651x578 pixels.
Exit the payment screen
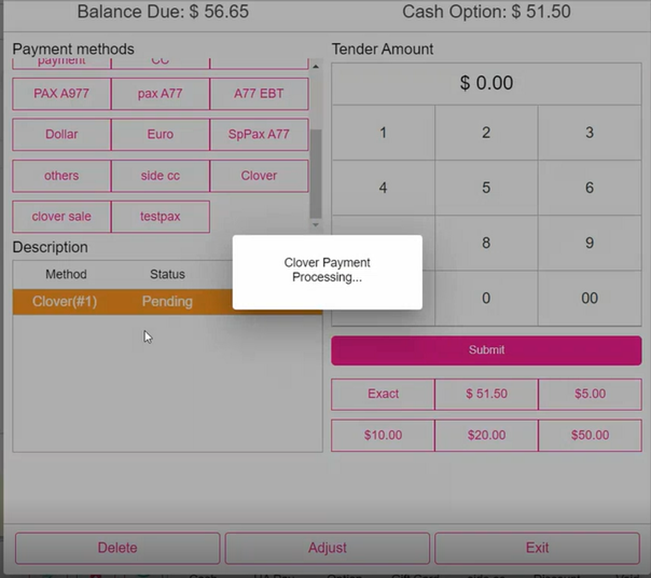pos(537,548)
